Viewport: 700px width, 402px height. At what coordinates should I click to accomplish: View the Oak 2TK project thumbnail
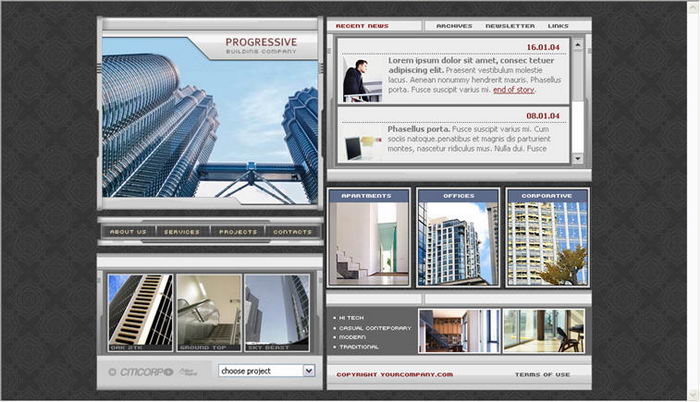[x=140, y=311]
